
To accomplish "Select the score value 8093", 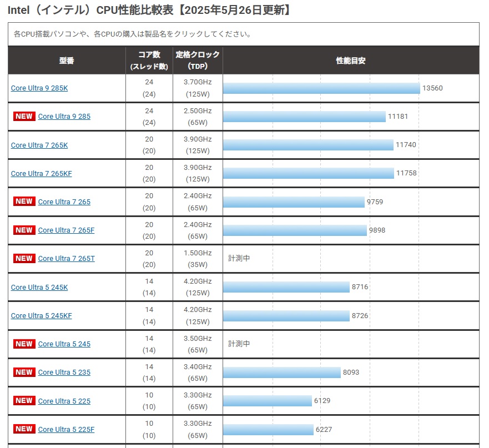I will (x=351, y=373).
